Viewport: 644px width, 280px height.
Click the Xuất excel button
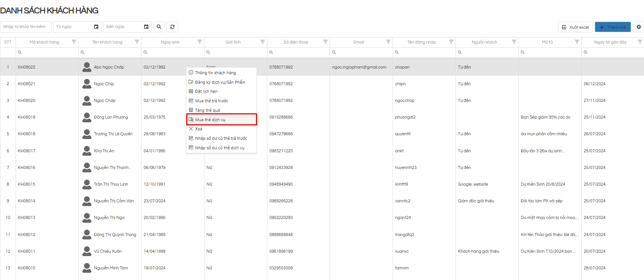[x=575, y=27]
